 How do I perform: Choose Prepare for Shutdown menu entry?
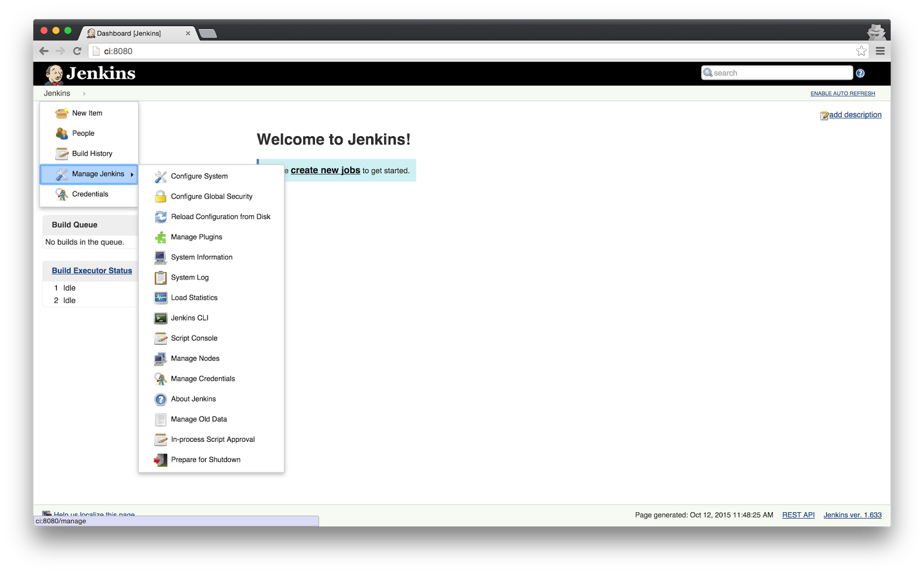[206, 460]
